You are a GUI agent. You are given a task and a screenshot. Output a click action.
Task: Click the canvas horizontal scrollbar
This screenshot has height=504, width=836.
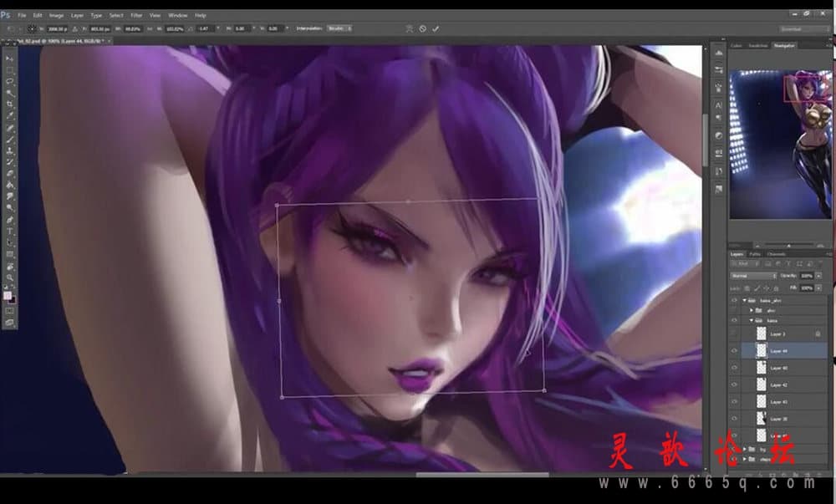tap(482, 474)
